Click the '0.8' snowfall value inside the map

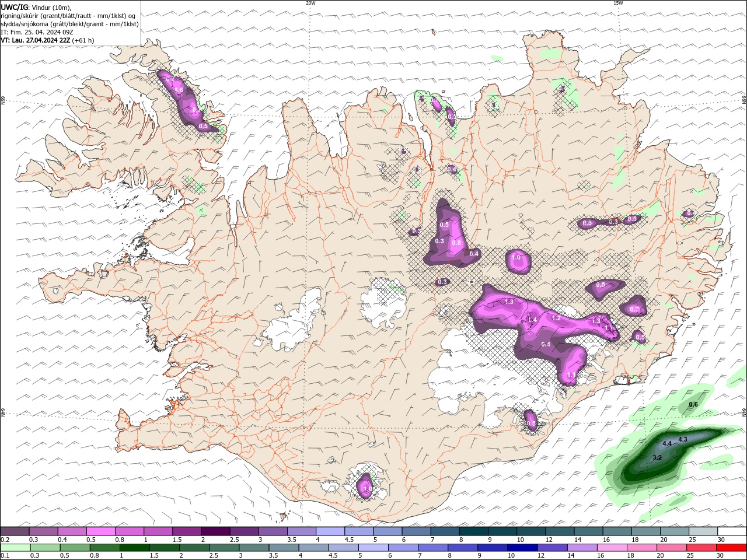(x=457, y=243)
